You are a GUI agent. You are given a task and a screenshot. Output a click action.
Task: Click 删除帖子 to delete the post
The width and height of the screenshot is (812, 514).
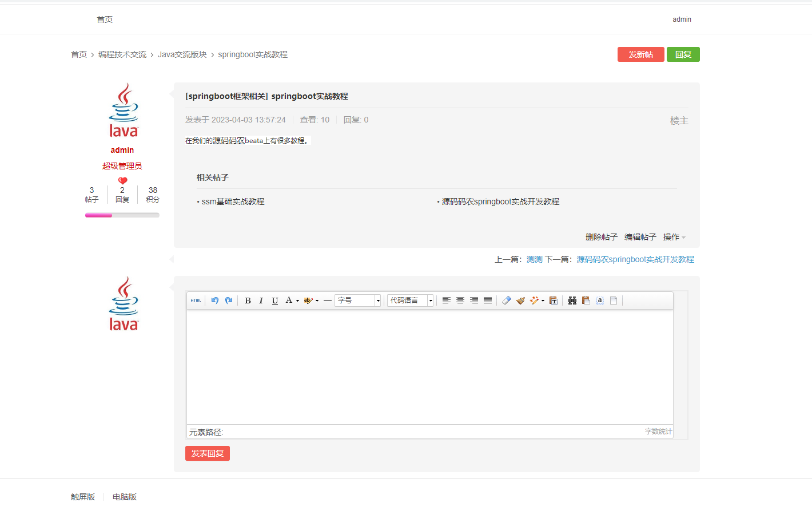pyautogui.click(x=602, y=237)
